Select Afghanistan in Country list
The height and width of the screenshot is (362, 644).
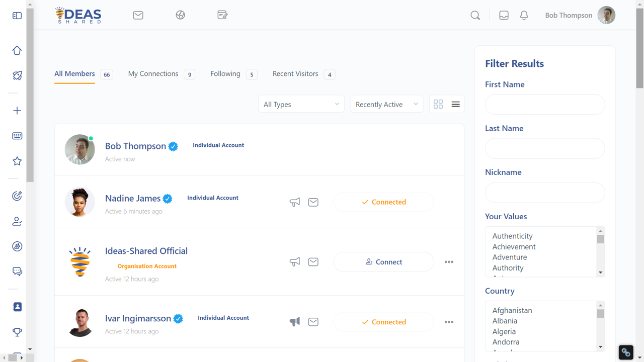512,310
